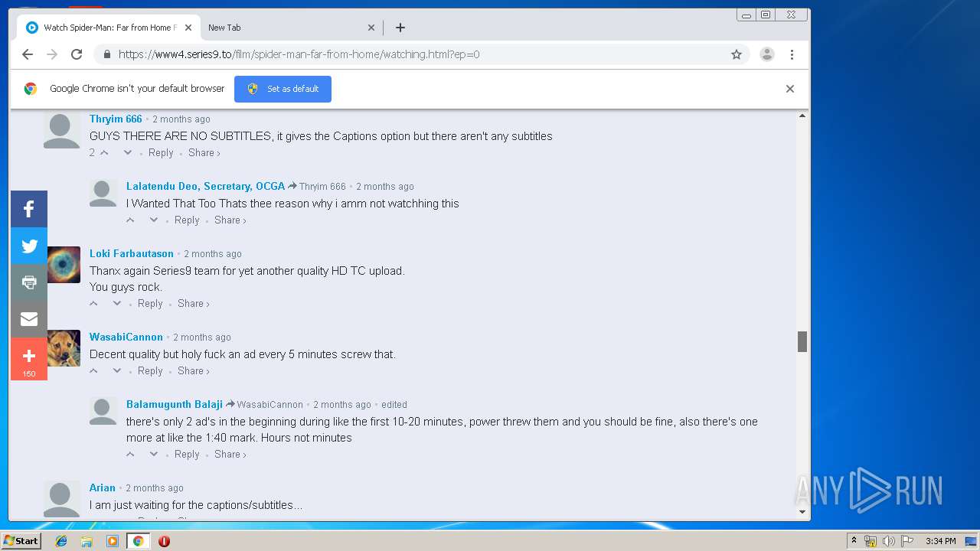The image size is (980, 551).
Task: Click the volume icon in system tray
Action: pyautogui.click(x=889, y=541)
